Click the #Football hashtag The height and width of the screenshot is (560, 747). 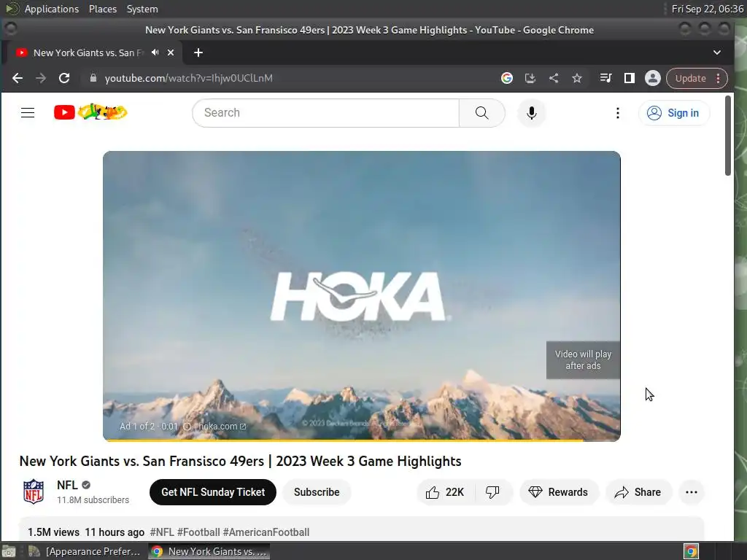click(198, 532)
